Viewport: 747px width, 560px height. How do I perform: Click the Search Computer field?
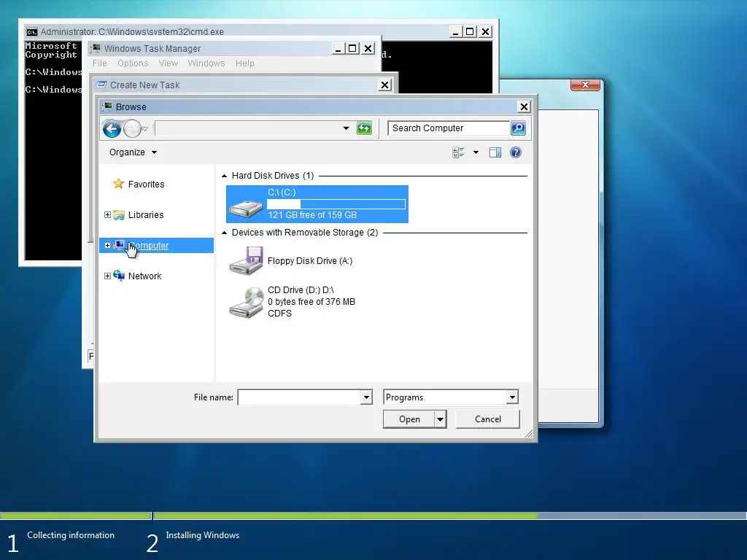coord(449,128)
